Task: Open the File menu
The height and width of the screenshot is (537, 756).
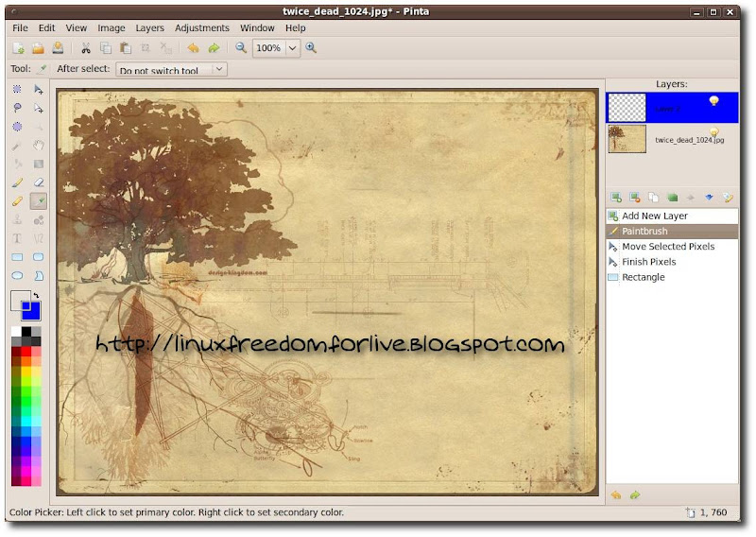Action: pos(20,28)
